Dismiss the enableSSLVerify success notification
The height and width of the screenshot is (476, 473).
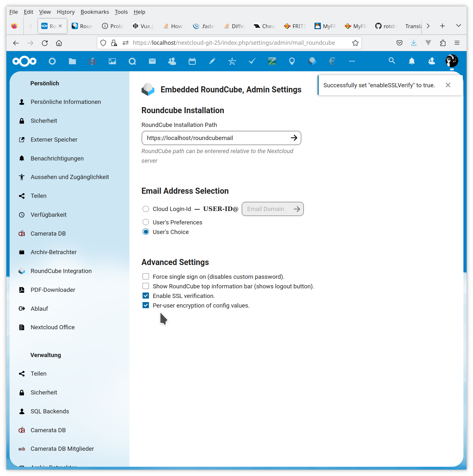pyautogui.click(x=448, y=85)
